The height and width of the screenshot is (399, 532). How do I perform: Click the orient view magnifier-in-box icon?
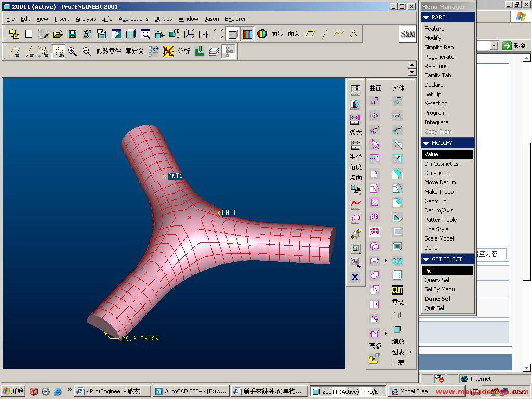pyautogui.click(x=145, y=34)
